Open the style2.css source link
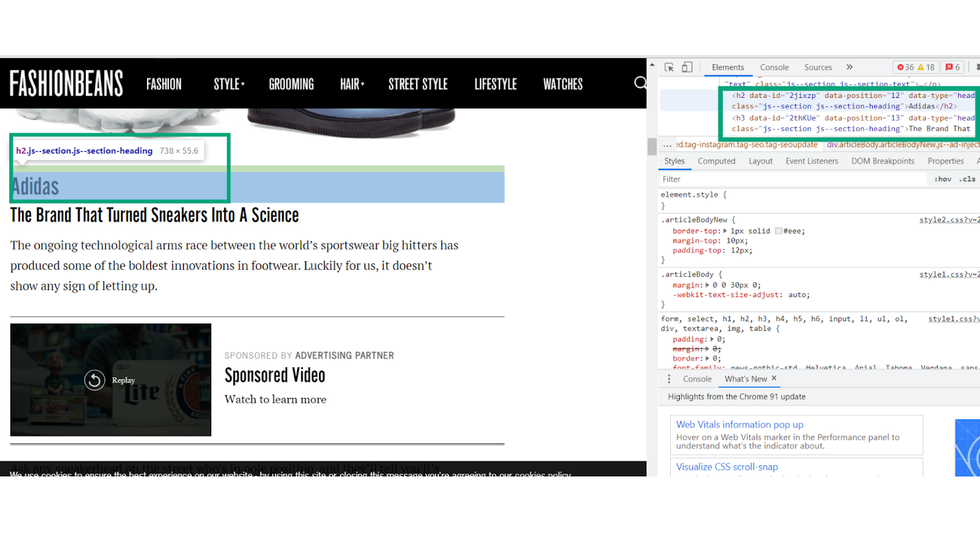980x551 pixels. coord(949,220)
